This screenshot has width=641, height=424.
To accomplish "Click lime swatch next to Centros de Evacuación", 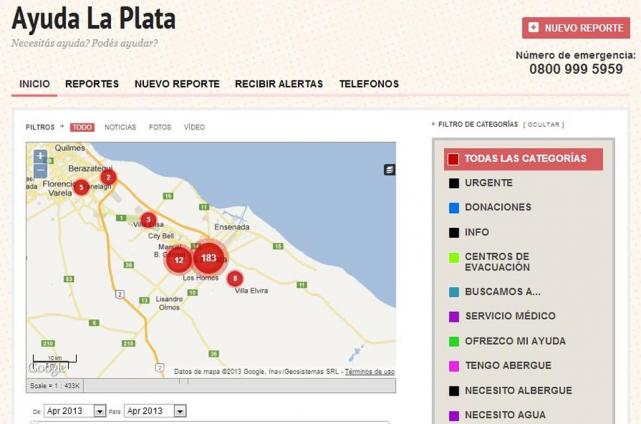I will pos(454,258).
